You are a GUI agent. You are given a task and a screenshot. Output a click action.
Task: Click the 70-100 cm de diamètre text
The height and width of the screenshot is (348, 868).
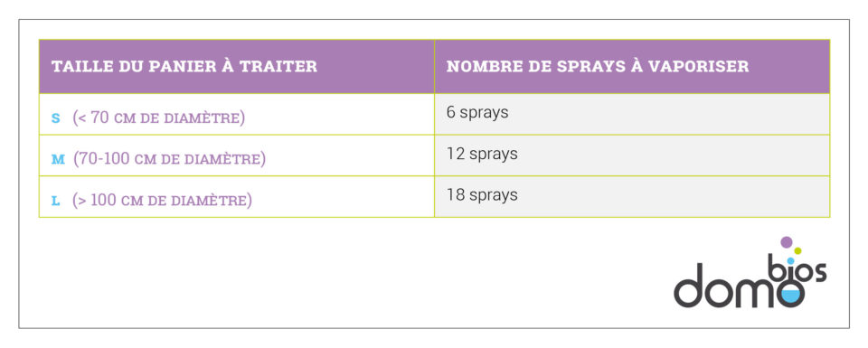pyautogui.click(x=169, y=159)
